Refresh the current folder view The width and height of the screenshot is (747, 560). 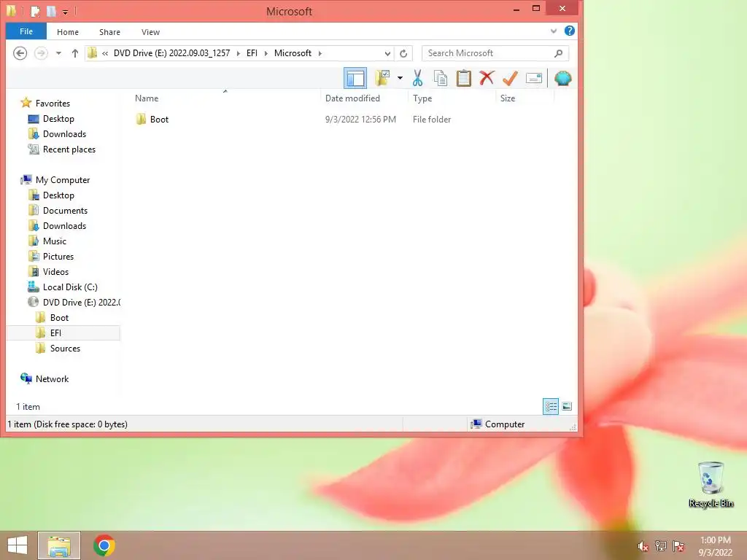click(403, 53)
